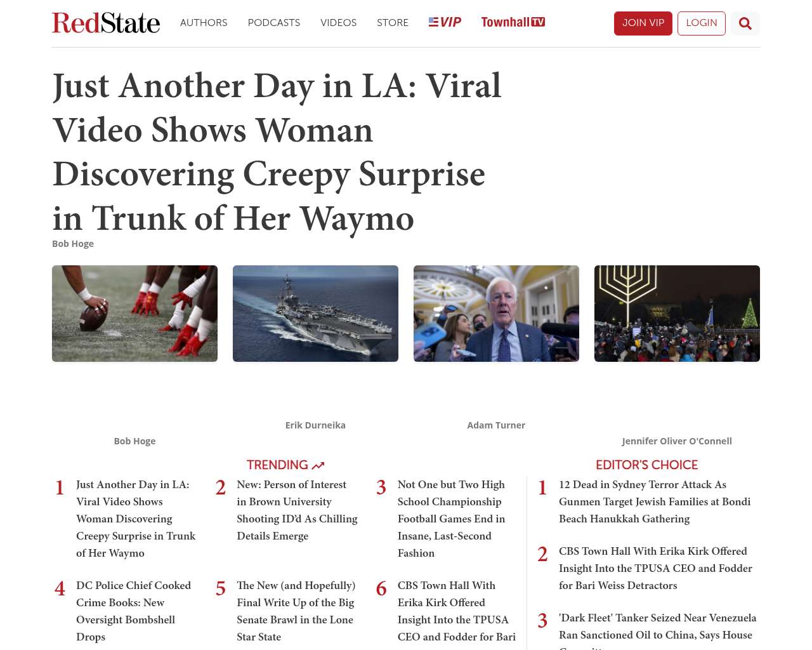
Task: Visit the Store page
Action: pyautogui.click(x=393, y=23)
